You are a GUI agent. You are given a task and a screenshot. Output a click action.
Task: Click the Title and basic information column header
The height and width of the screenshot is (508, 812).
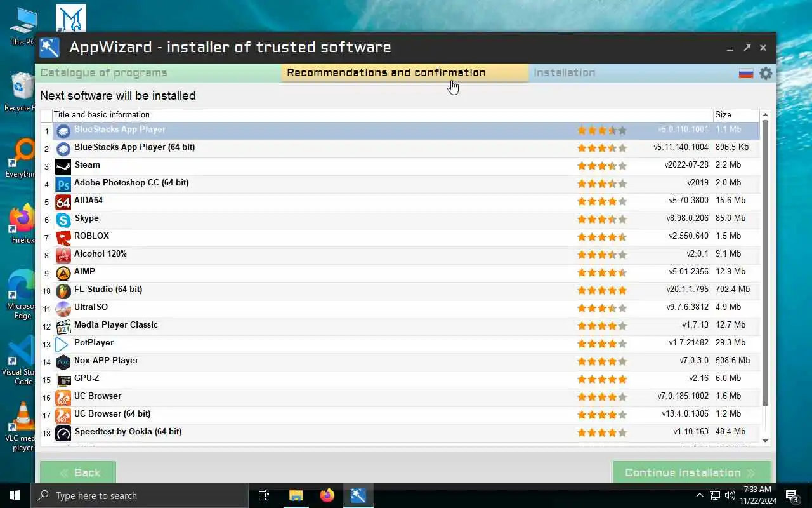383,115
